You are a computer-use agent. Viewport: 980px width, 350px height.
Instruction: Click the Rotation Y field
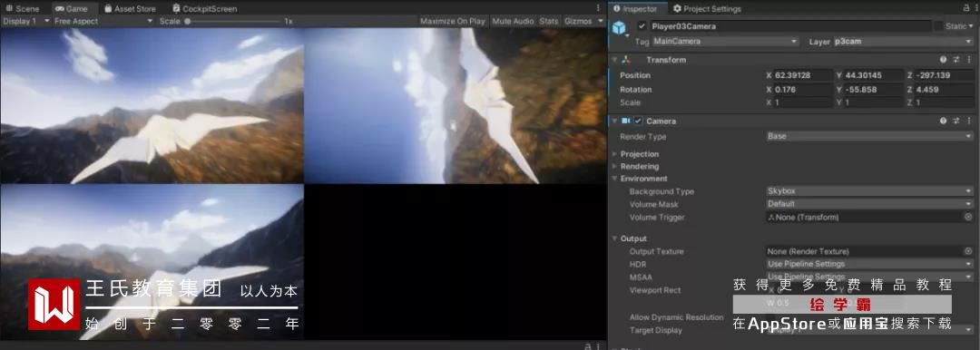(875, 89)
